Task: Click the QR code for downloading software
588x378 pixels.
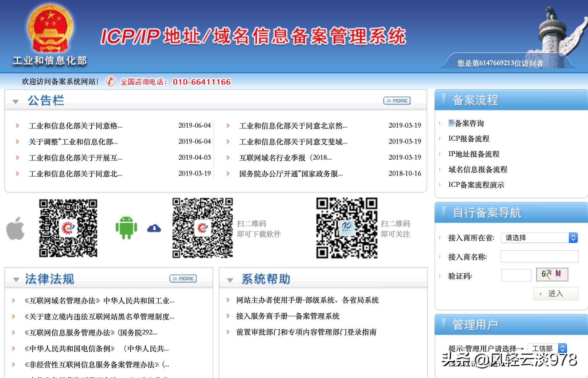Action: pos(202,228)
